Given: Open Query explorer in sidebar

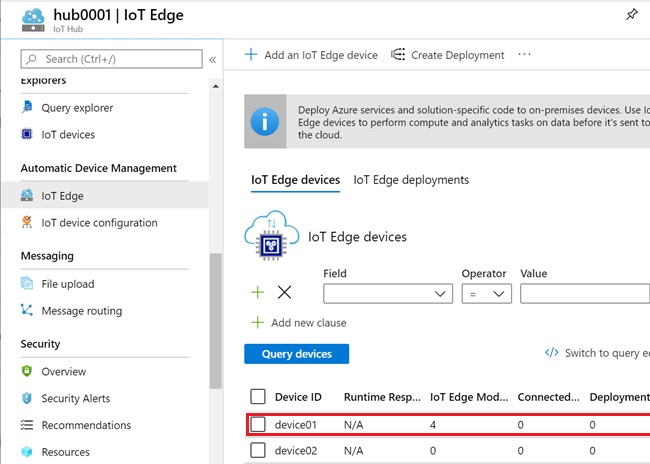Looking at the screenshot, I should click(77, 108).
